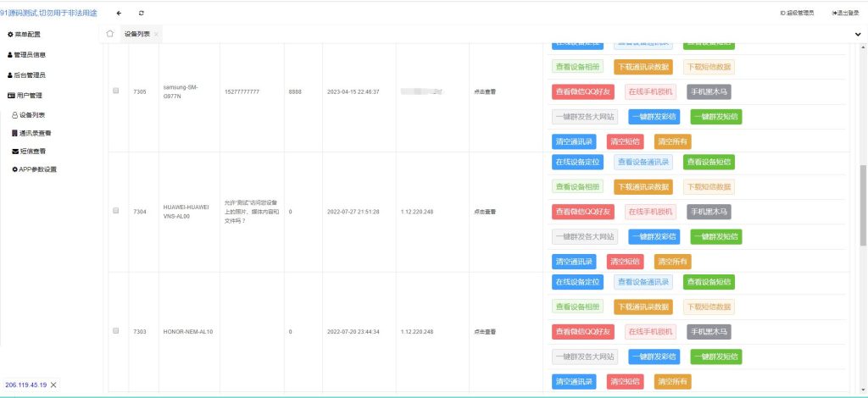
Task: Click 一键群发短信 for device 7304
Action: tap(716, 236)
